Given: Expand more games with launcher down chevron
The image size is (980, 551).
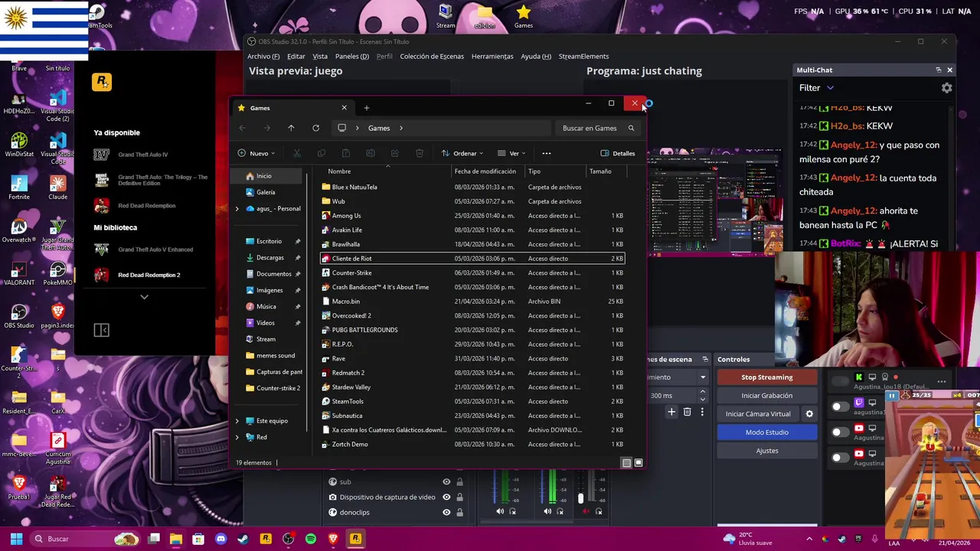Looking at the screenshot, I should pyautogui.click(x=144, y=297).
